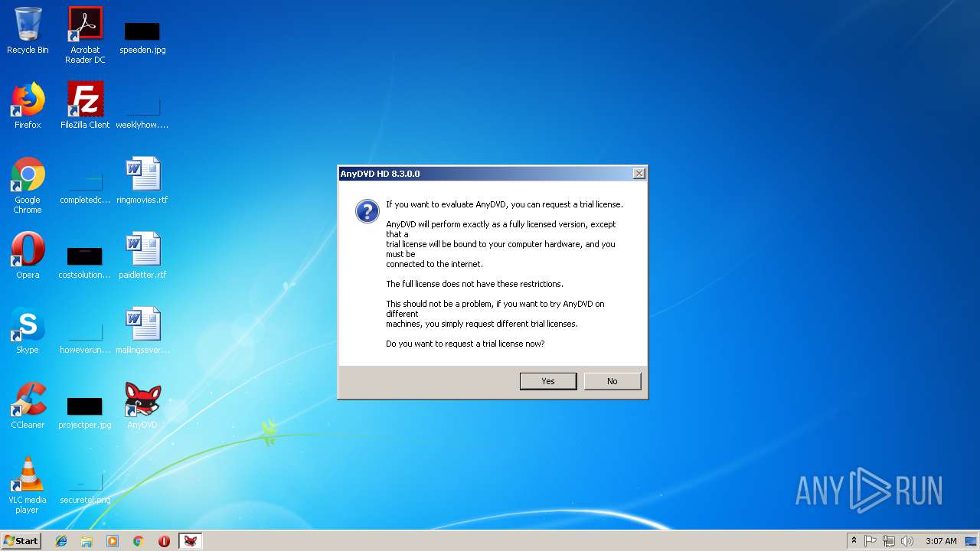Open Recycle Bin desktop icon
This screenshot has width=980, height=551.
[x=28, y=31]
